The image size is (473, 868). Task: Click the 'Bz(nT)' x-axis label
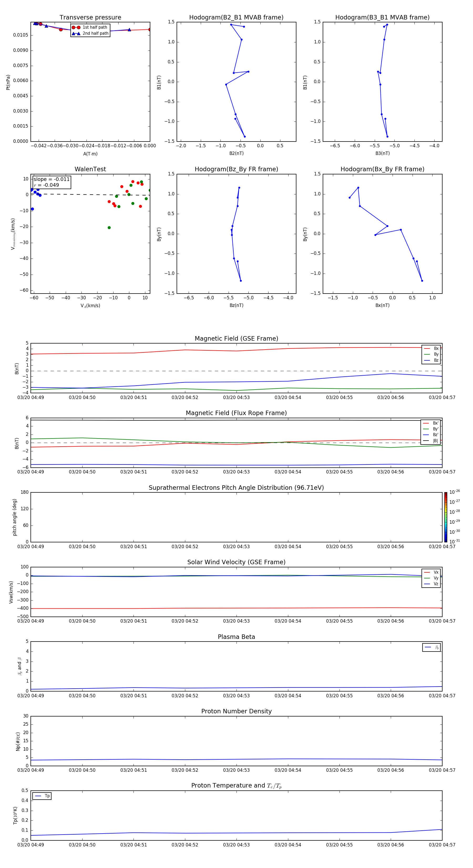[236, 305]
